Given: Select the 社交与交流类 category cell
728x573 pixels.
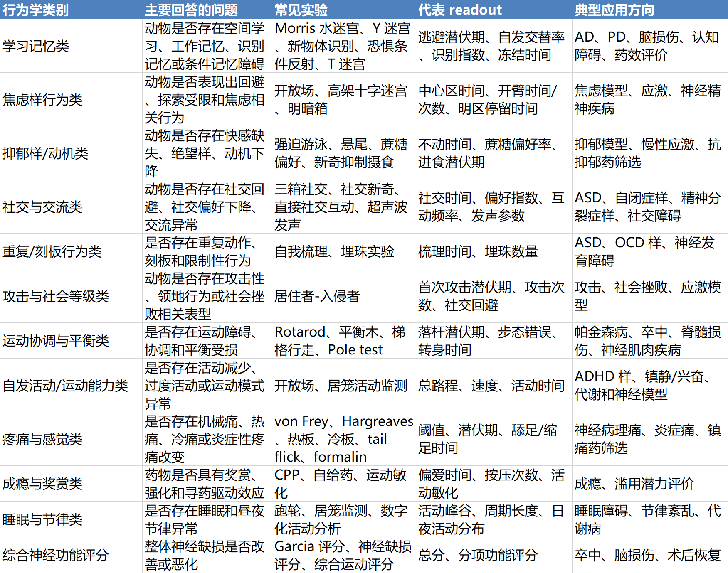Looking at the screenshot, I should 42,207.
